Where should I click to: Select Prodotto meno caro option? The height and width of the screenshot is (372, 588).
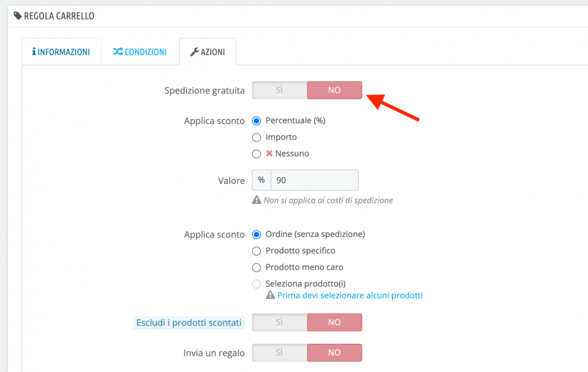point(256,267)
